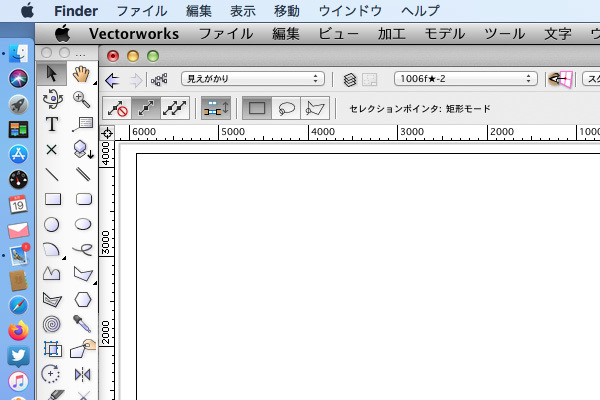600x400 pixels.
Task: Toggle the connected objects move mode
Action: coord(216,108)
